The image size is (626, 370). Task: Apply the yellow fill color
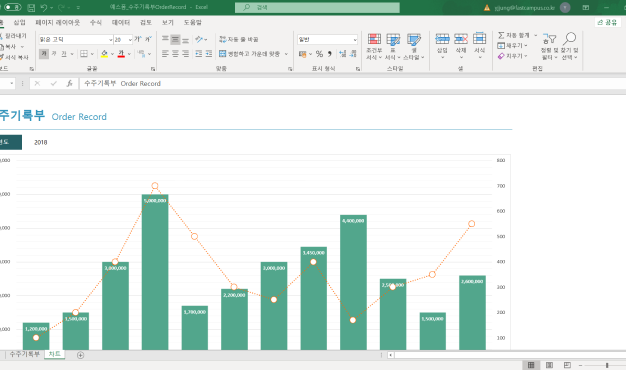pyautogui.click(x=104, y=53)
